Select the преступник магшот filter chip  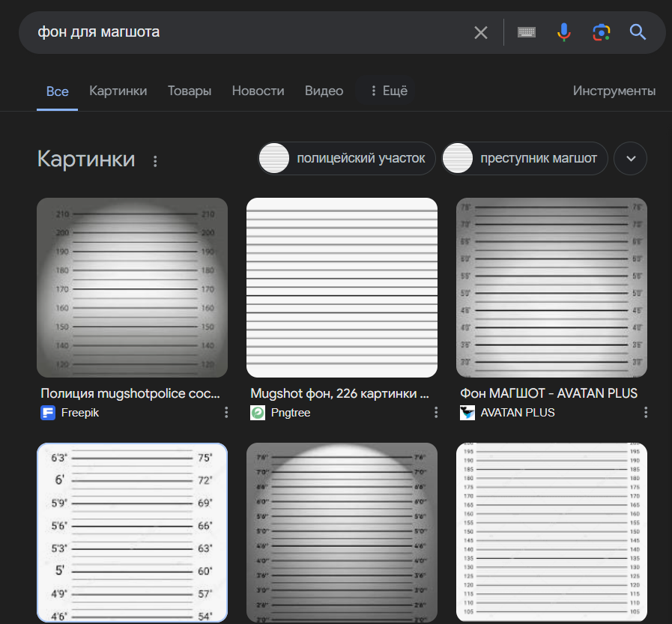point(524,159)
